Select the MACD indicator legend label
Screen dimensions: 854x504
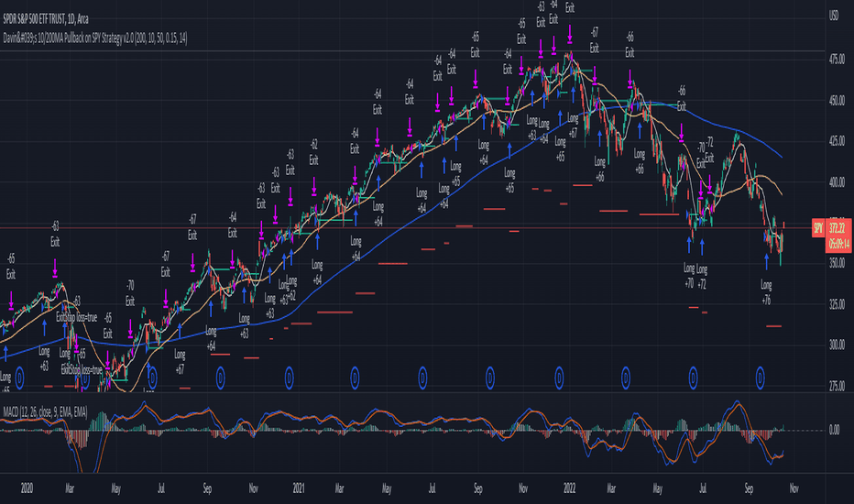45,412
